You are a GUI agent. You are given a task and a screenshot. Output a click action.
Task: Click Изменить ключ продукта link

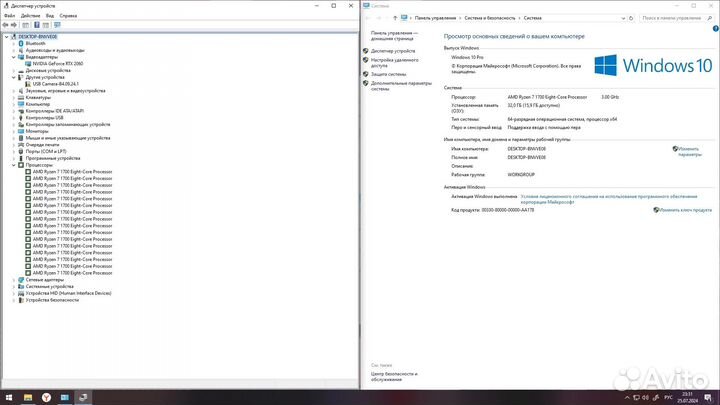tap(685, 210)
